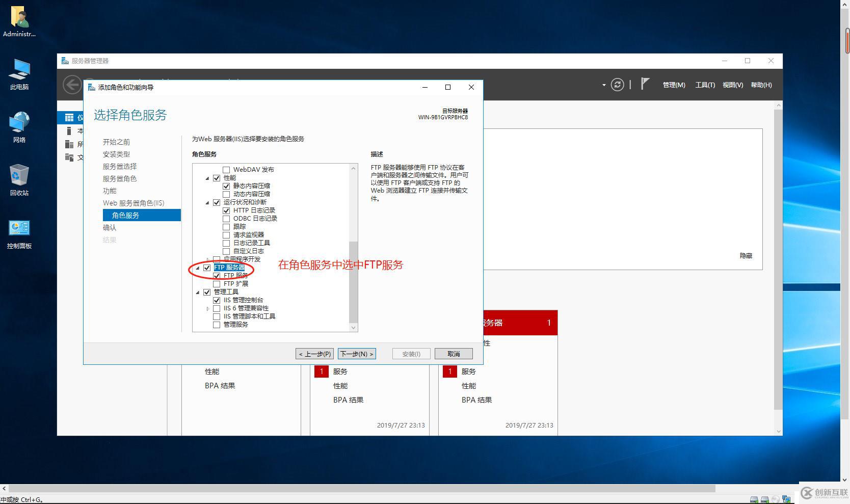Click the 下一步(N) button
The height and width of the screenshot is (504, 850).
357,354
